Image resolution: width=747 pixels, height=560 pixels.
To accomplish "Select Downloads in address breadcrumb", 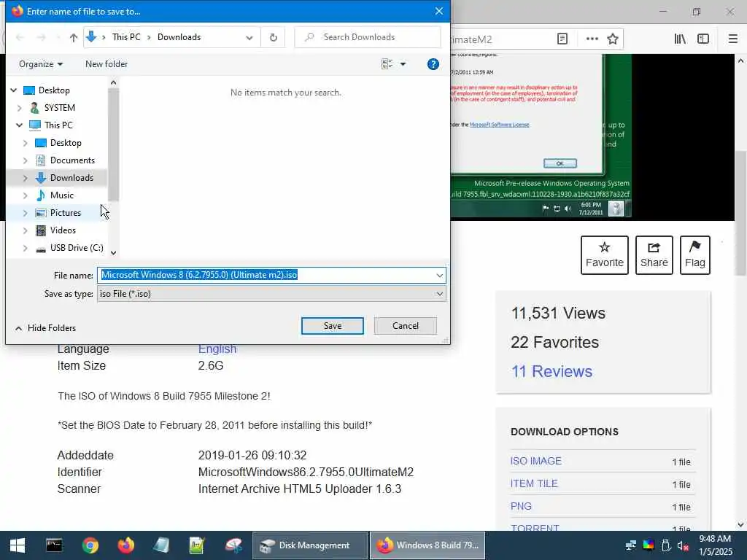I will [179, 37].
